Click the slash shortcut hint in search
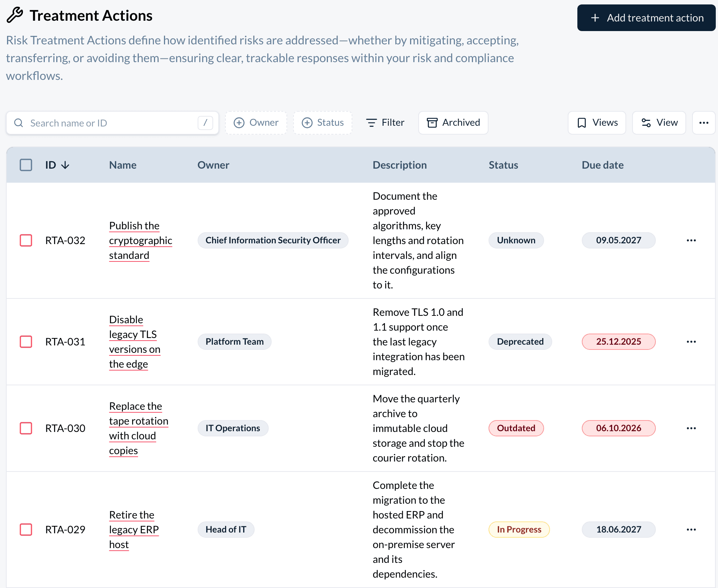This screenshot has height=588, width=718. tap(205, 123)
